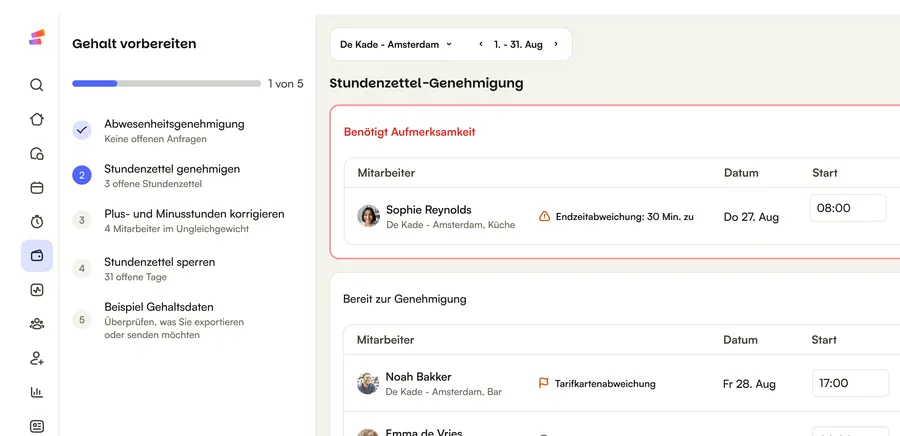The width and height of the screenshot is (900, 436).
Task: Open the calendar icon in sidebar
Action: tap(37, 188)
